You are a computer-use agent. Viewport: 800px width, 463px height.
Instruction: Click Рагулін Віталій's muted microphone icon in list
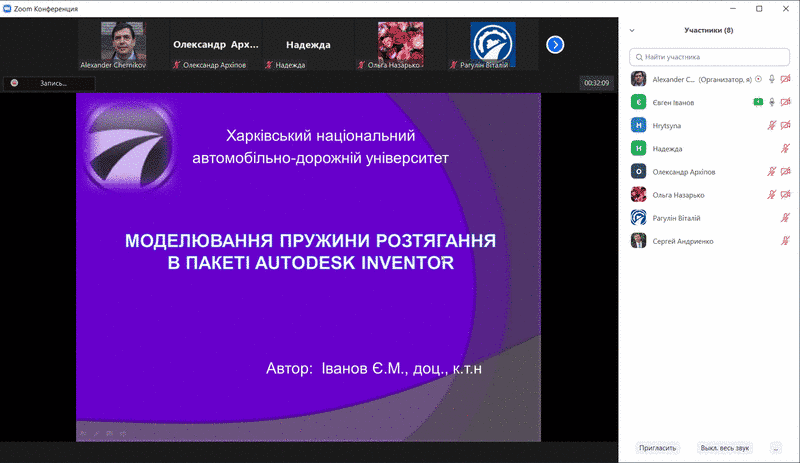coord(785,218)
